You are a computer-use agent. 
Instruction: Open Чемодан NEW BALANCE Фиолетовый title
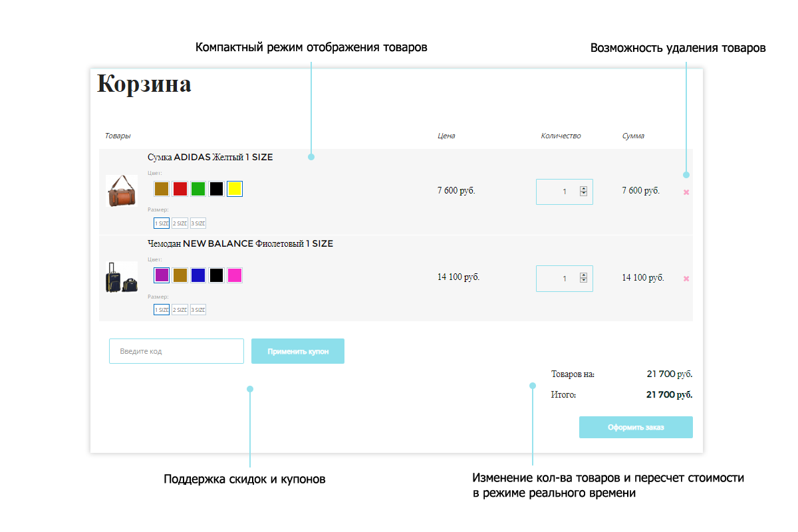(240, 244)
